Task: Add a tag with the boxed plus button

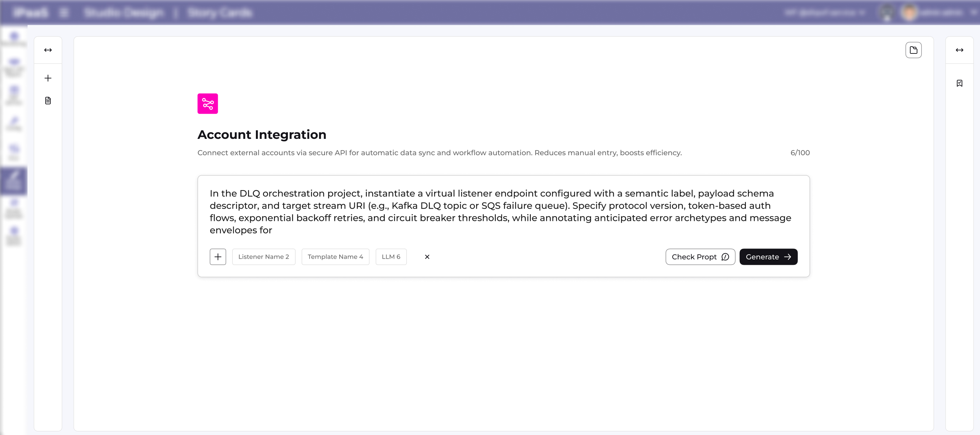Action: (218, 257)
